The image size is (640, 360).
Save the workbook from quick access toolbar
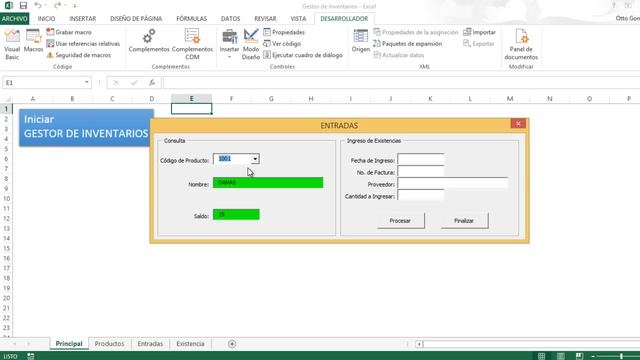click(x=23, y=6)
